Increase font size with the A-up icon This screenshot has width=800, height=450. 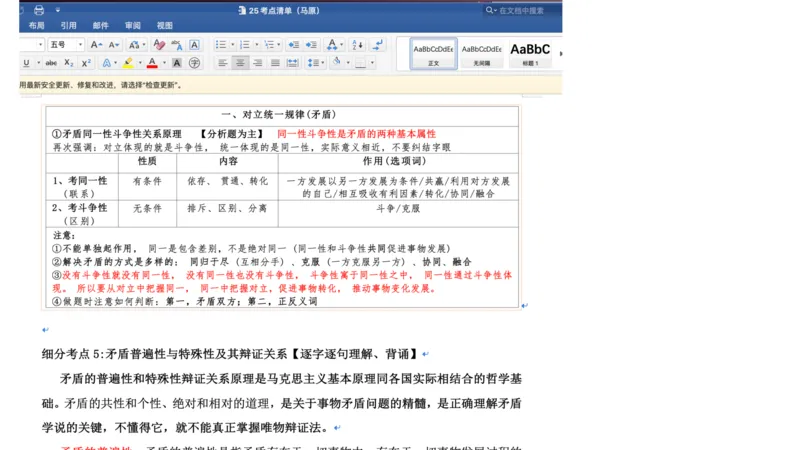click(96, 45)
